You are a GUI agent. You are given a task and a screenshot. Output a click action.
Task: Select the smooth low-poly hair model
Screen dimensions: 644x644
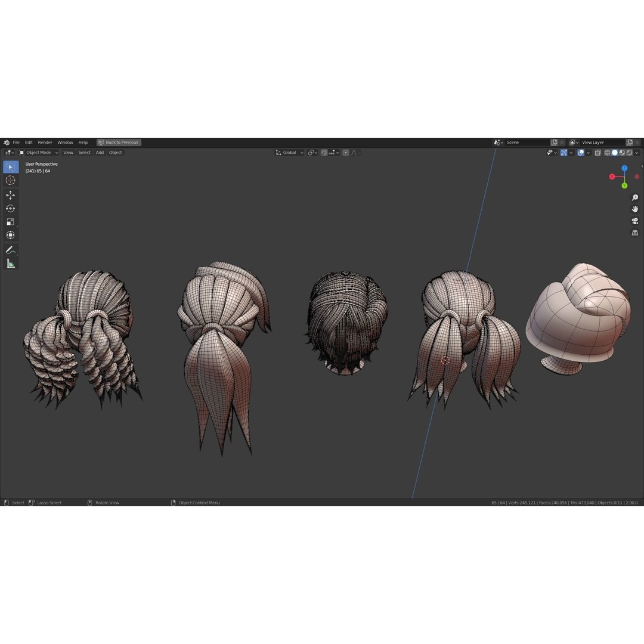(x=578, y=318)
